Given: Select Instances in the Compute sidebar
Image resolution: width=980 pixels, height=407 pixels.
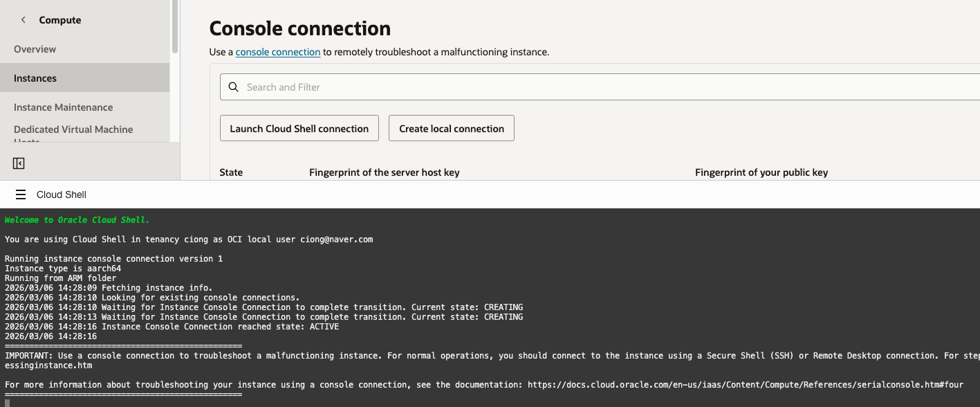Looking at the screenshot, I should (x=35, y=78).
